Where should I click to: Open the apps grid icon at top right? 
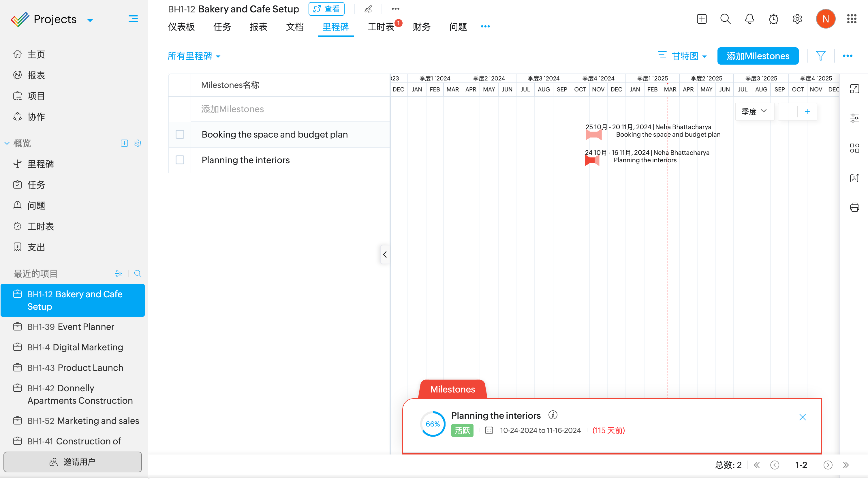[x=852, y=19]
